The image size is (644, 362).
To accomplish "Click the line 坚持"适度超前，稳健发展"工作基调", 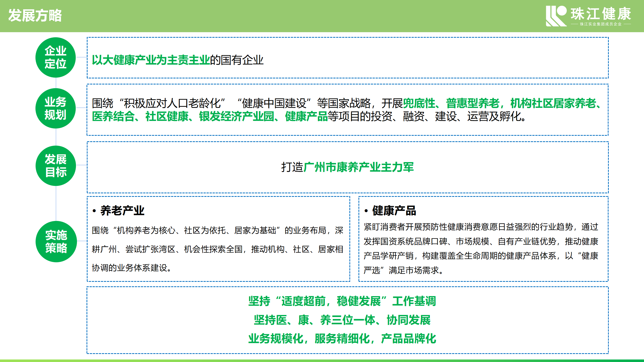I will coord(342,301).
